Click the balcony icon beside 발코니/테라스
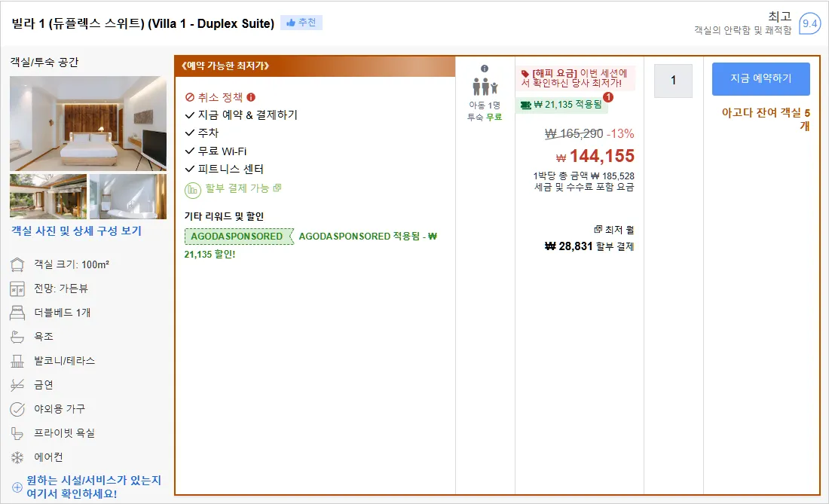 pyautogui.click(x=17, y=361)
